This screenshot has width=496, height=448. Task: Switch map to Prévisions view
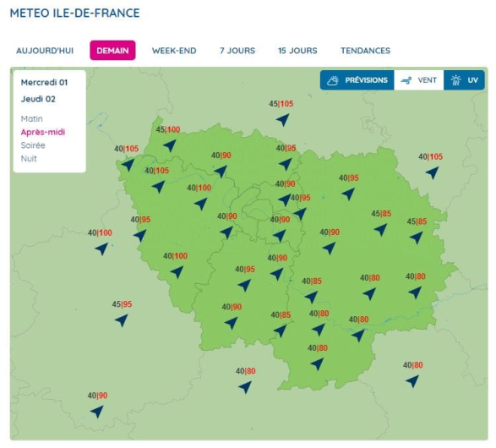coord(357,80)
